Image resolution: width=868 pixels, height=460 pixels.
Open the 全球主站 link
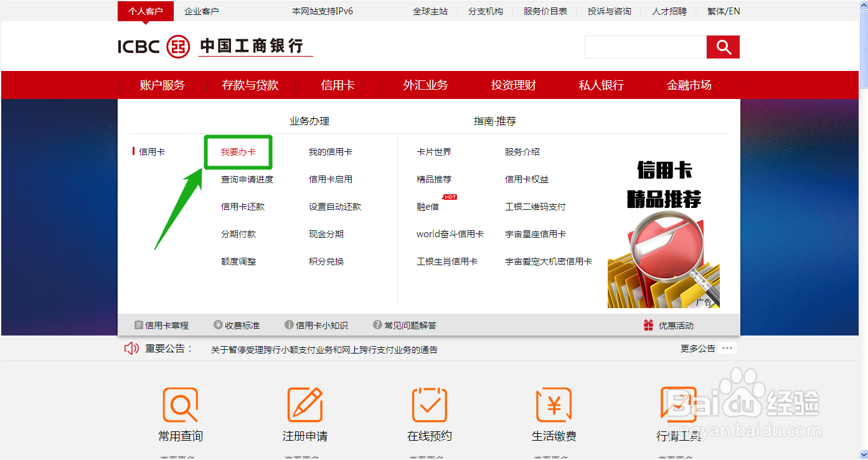[x=430, y=11]
